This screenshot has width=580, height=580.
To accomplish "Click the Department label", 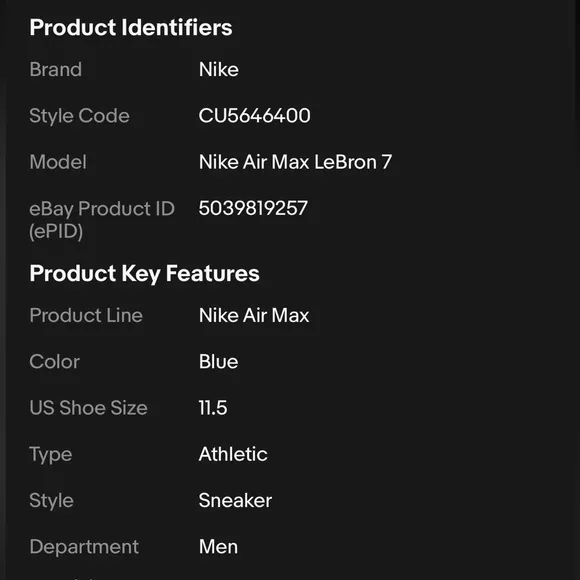I will click(x=84, y=547).
